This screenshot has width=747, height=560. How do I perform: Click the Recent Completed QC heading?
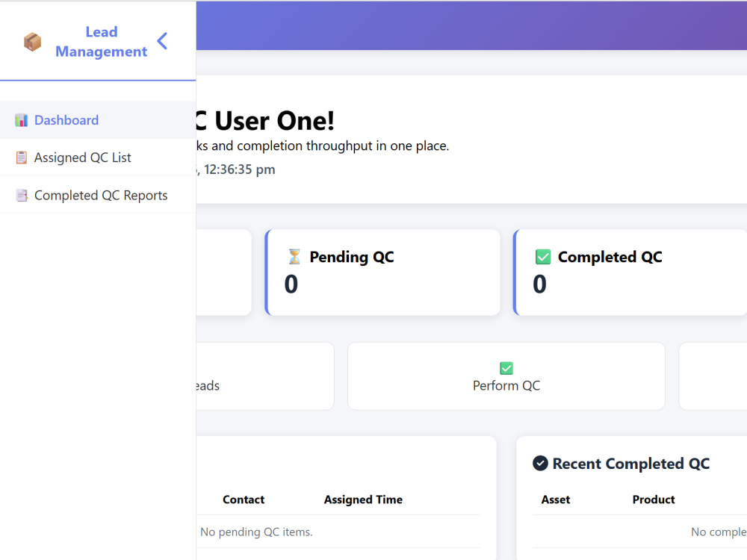(630, 464)
